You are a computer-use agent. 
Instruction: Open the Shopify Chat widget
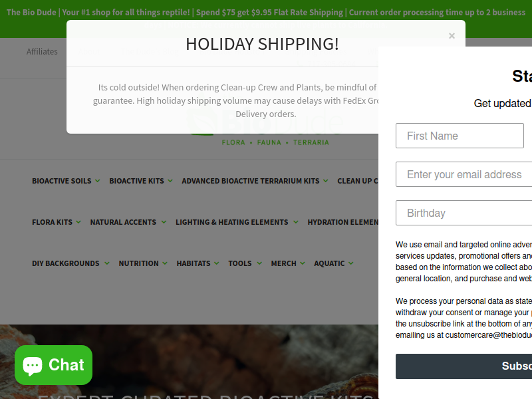tap(53, 365)
